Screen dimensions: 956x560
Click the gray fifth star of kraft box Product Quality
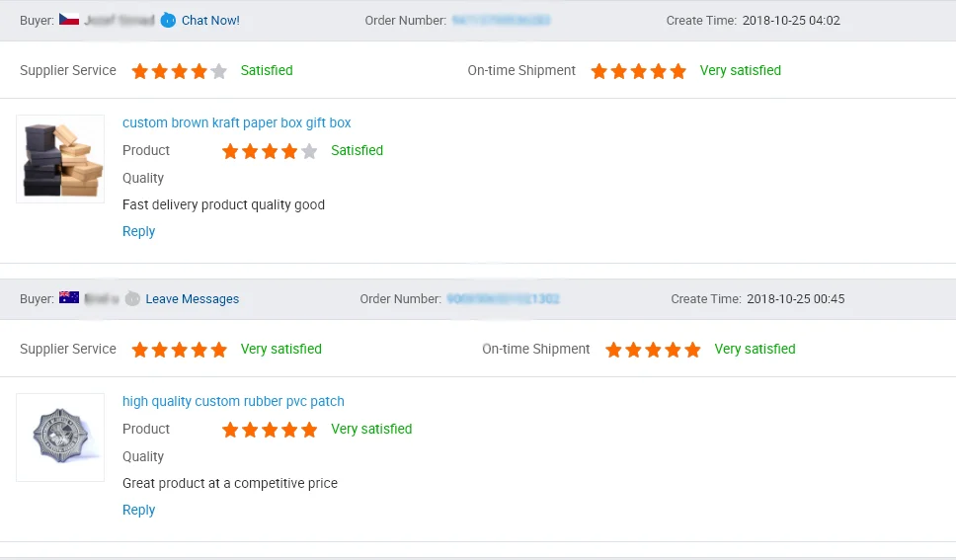pyautogui.click(x=309, y=151)
